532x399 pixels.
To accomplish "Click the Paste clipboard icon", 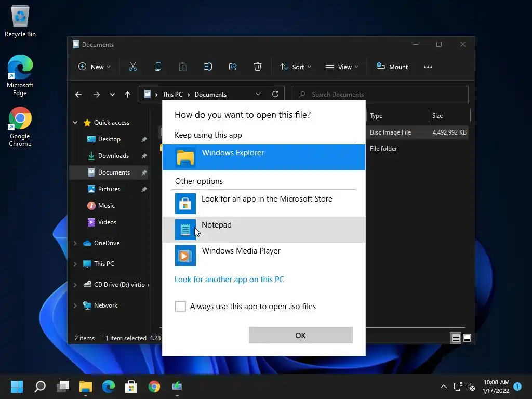I will 182,67.
